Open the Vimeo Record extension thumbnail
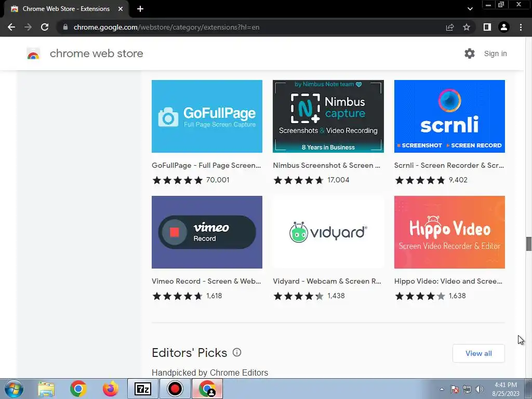 pyautogui.click(x=207, y=232)
